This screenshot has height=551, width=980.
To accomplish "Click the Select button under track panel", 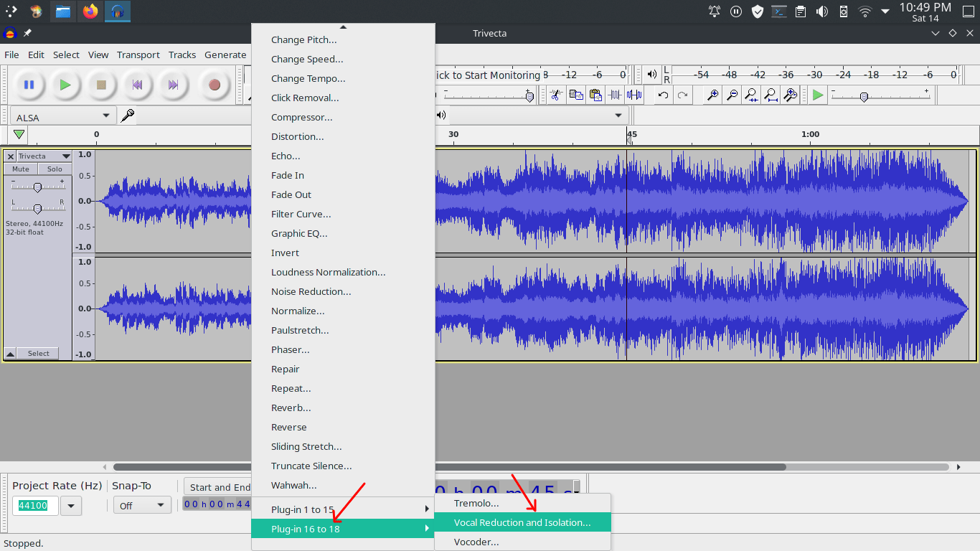I will point(38,354).
